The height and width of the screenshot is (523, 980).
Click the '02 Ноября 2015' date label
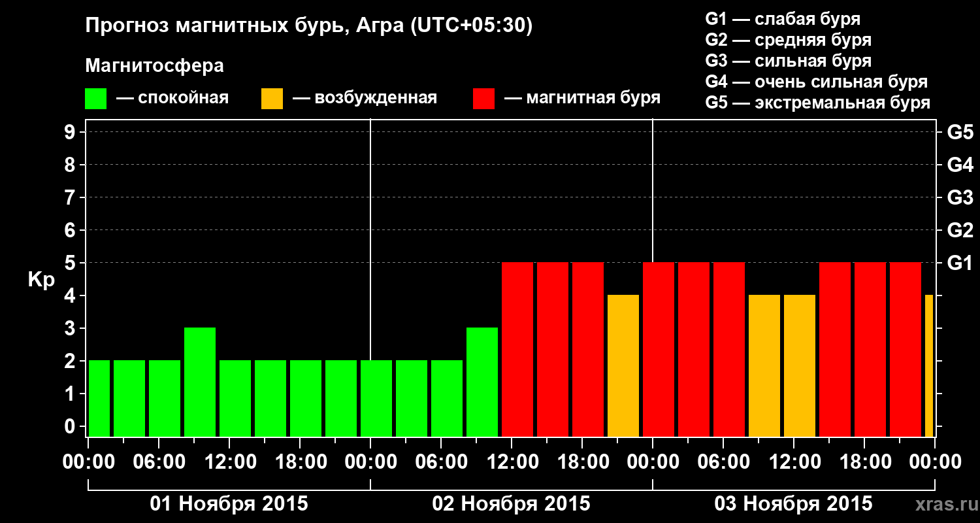(x=512, y=504)
